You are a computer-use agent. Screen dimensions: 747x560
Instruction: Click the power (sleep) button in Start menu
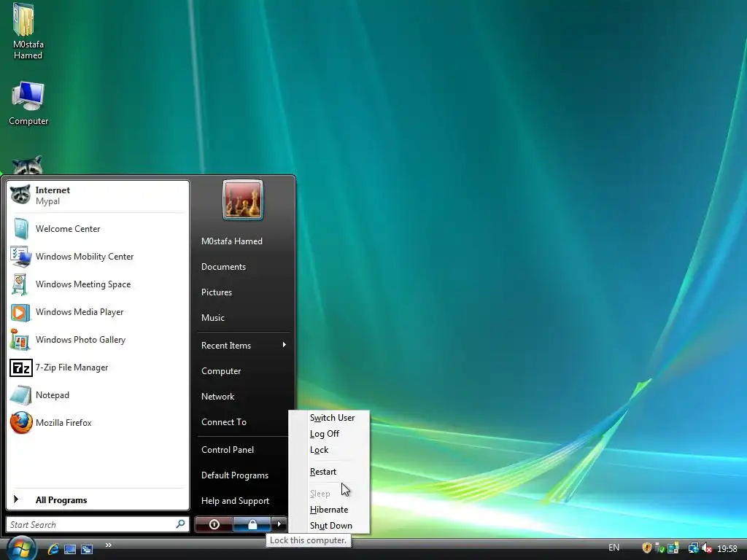214,524
